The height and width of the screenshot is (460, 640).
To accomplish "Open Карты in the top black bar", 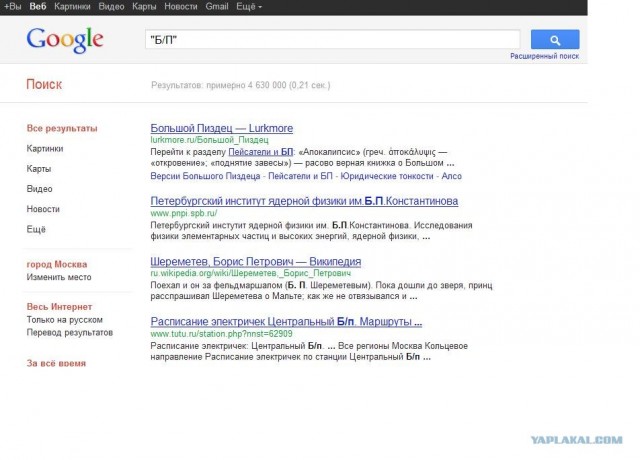I will pyautogui.click(x=144, y=7).
